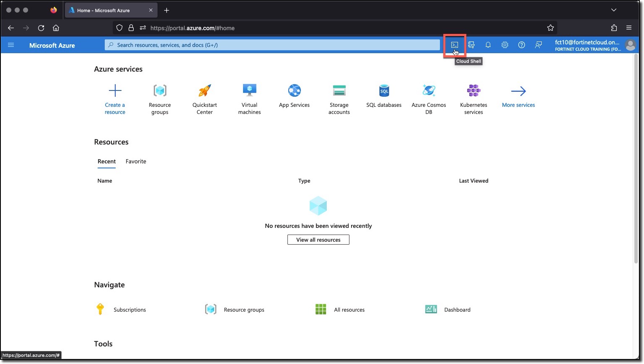Image resolution: width=644 pixels, height=364 pixels.
Task: Click the site padlock icon
Action: 131,28
